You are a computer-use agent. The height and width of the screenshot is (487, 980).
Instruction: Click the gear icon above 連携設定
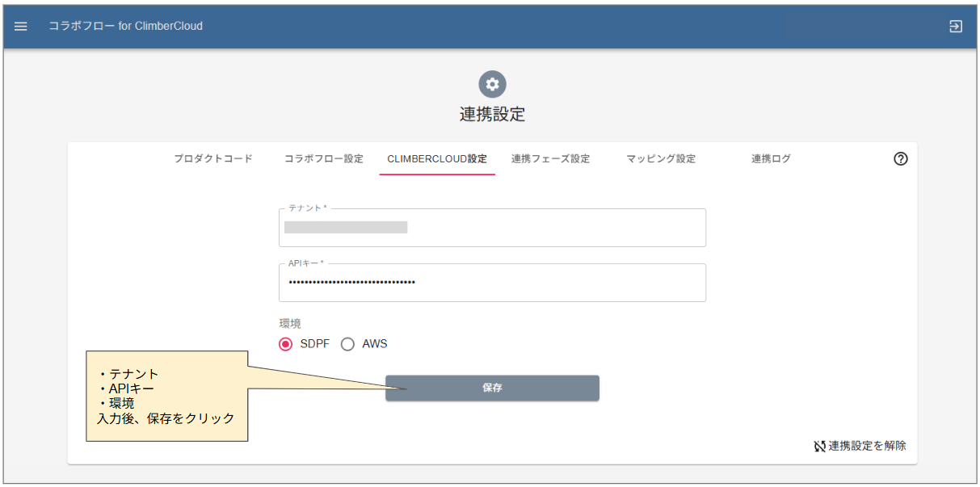[492, 84]
